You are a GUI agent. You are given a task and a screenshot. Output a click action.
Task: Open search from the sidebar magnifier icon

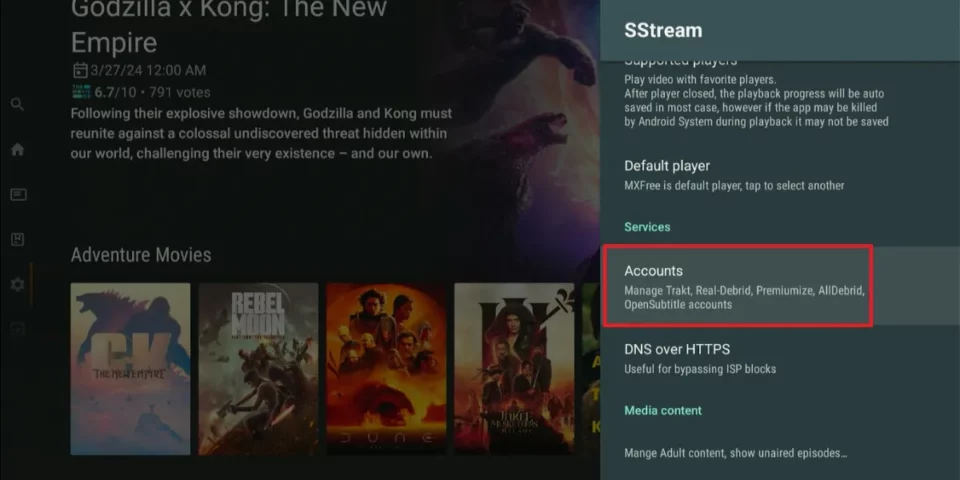point(17,104)
